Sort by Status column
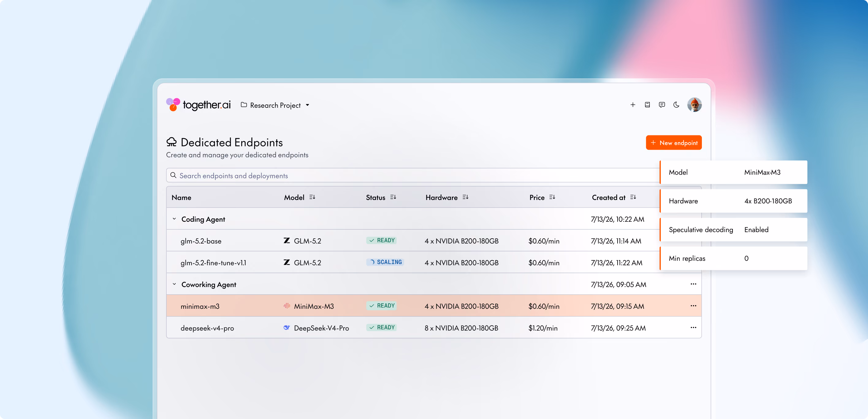The image size is (868, 419). click(x=393, y=197)
